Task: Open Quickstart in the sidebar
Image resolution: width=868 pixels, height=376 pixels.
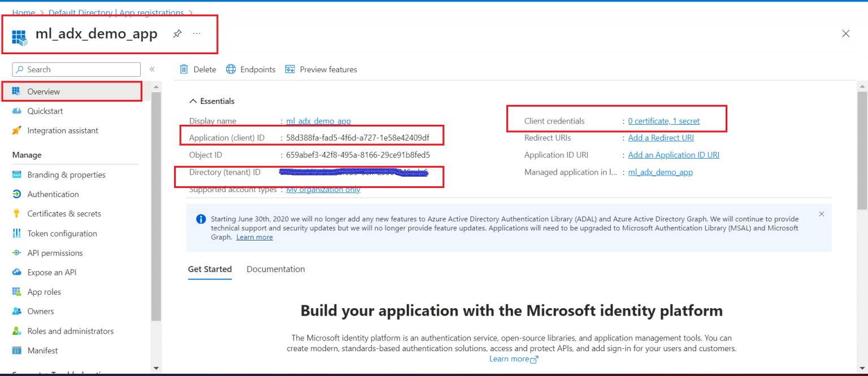Action: tap(45, 111)
